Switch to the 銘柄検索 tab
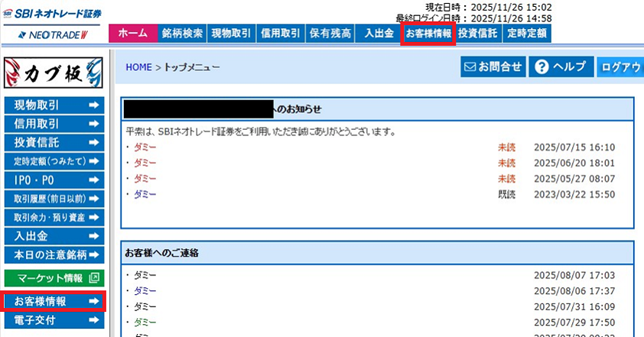This screenshot has height=337, width=644. coord(182,34)
